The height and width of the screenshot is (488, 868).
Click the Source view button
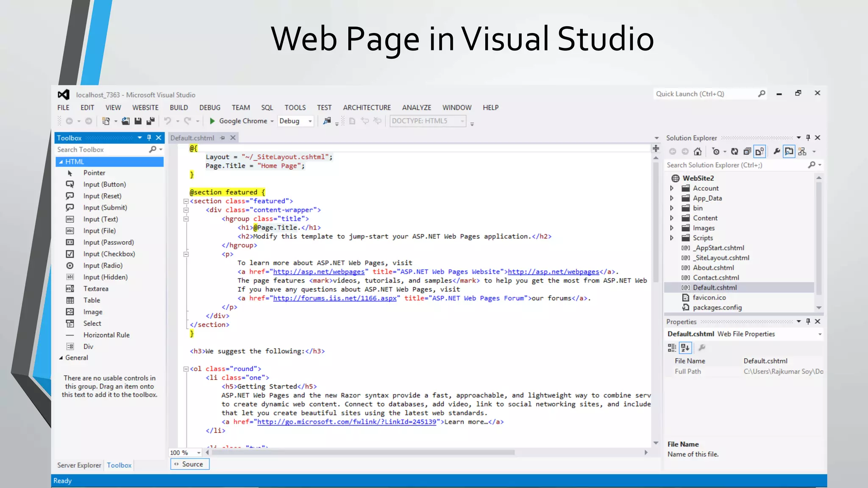[189, 464]
